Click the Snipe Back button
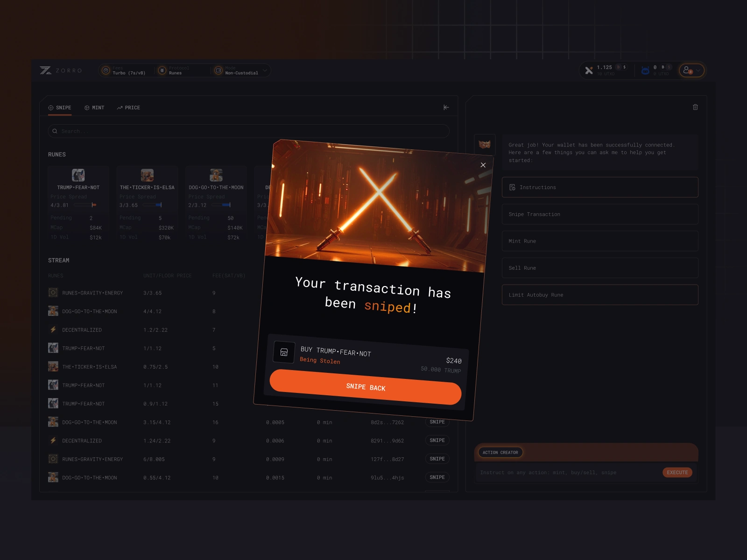 point(366,387)
